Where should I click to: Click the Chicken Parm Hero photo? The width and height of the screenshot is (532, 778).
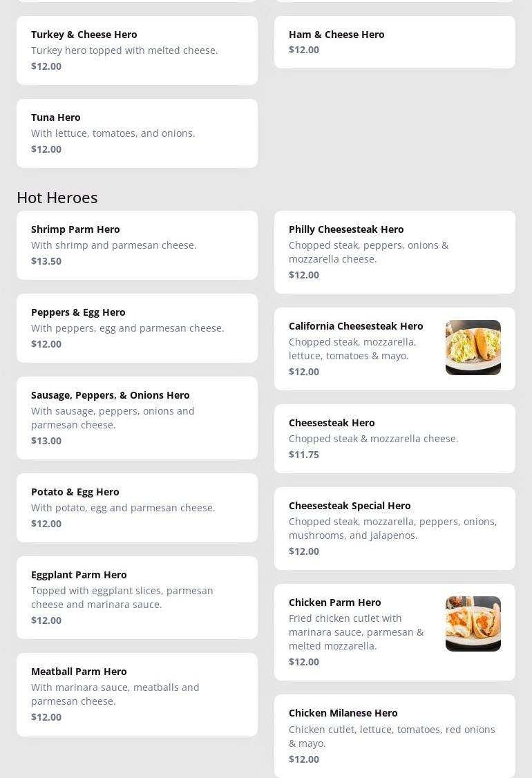(x=473, y=624)
